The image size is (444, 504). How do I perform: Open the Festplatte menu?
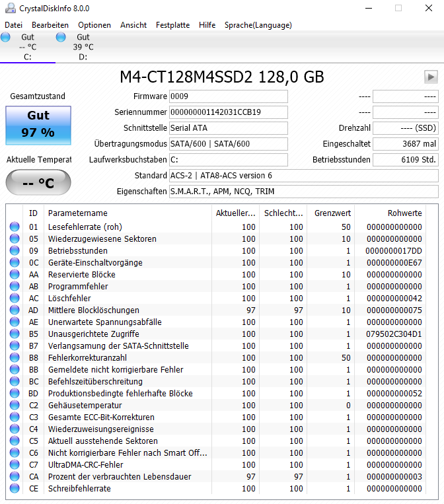tap(172, 25)
